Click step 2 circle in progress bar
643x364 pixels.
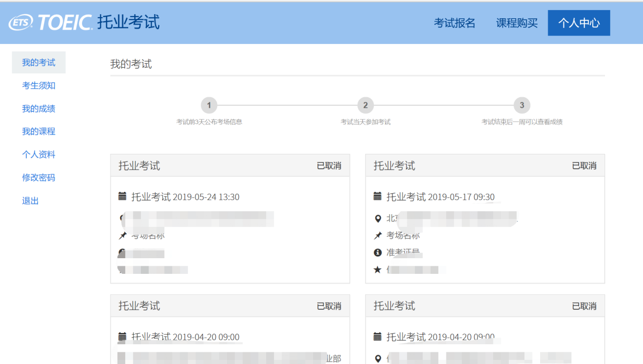tap(365, 105)
